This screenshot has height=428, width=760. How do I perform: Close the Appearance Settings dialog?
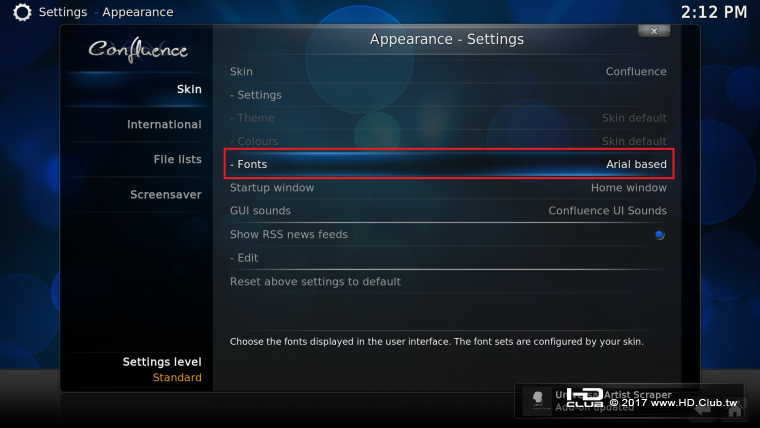[654, 31]
